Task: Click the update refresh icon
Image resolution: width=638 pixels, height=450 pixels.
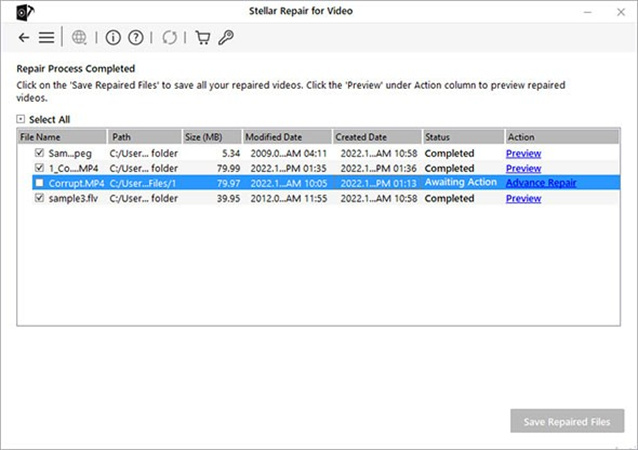Action: 169,38
